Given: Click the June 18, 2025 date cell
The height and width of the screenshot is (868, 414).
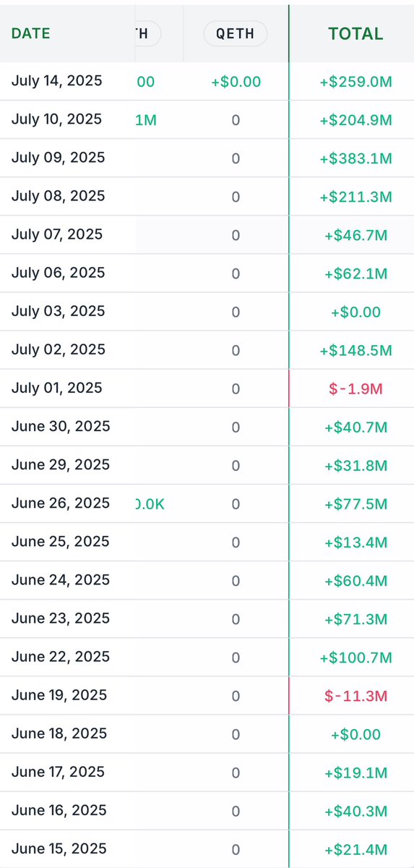Looking at the screenshot, I should point(61,733).
